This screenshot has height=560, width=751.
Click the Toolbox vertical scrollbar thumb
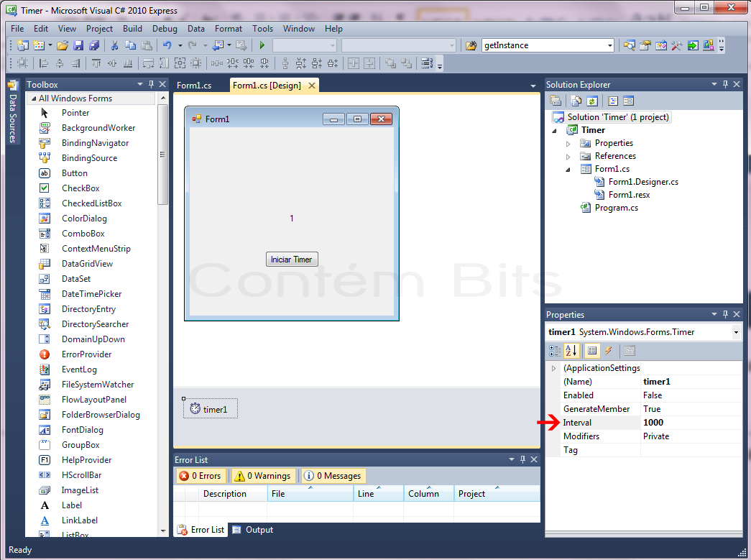pyautogui.click(x=163, y=155)
